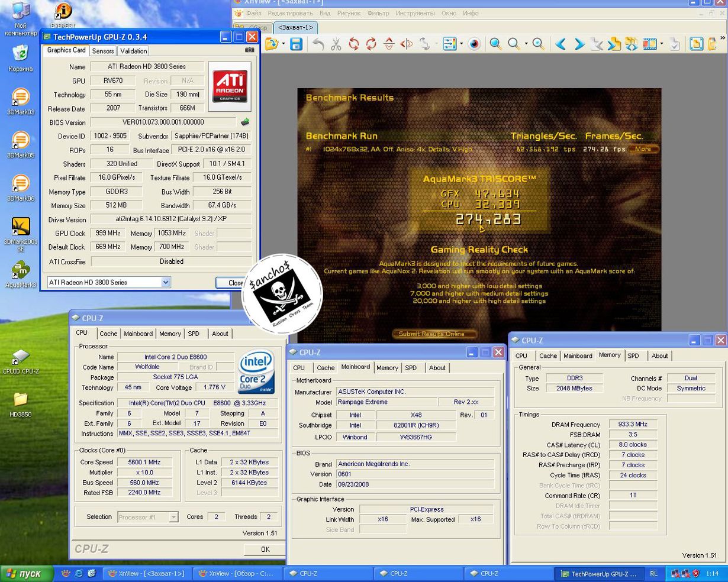Viewport: 728px width, 582px height.
Task: Switch to the Sensors tab in GPU-Z
Action: [x=103, y=51]
